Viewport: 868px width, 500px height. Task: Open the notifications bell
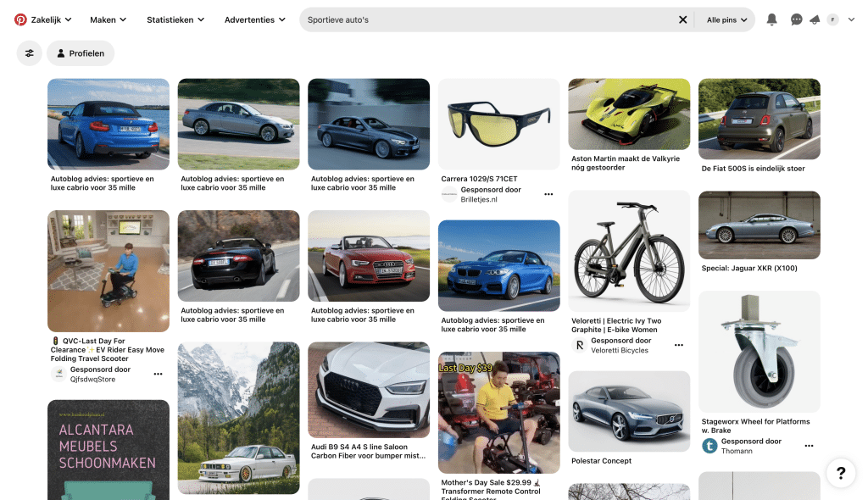pyautogui.click(x=771, y=20)
